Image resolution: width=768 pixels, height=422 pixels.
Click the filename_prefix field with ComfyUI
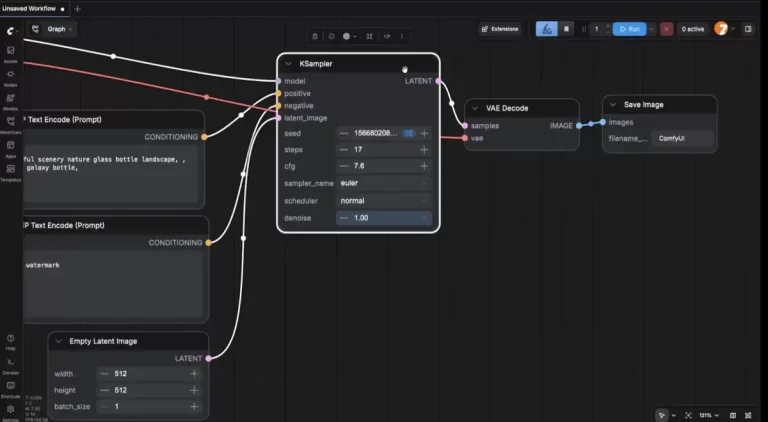683,139
